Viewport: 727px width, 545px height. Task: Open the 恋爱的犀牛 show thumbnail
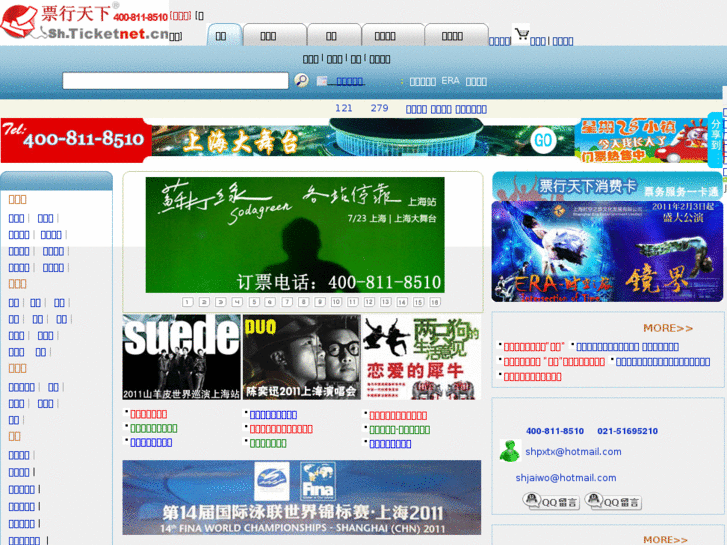click(x=421, y=357)
